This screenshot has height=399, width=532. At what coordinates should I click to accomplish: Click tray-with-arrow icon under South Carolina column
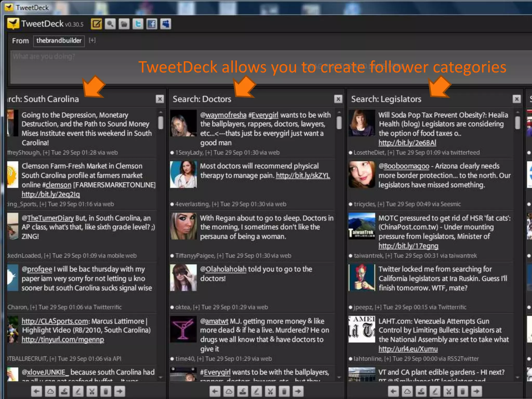coord(64,391)
